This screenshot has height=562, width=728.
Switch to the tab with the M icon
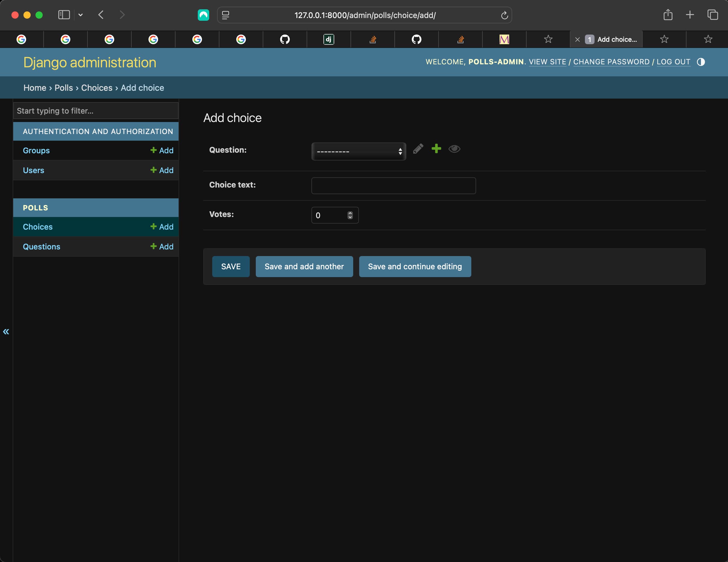(504, 39)
